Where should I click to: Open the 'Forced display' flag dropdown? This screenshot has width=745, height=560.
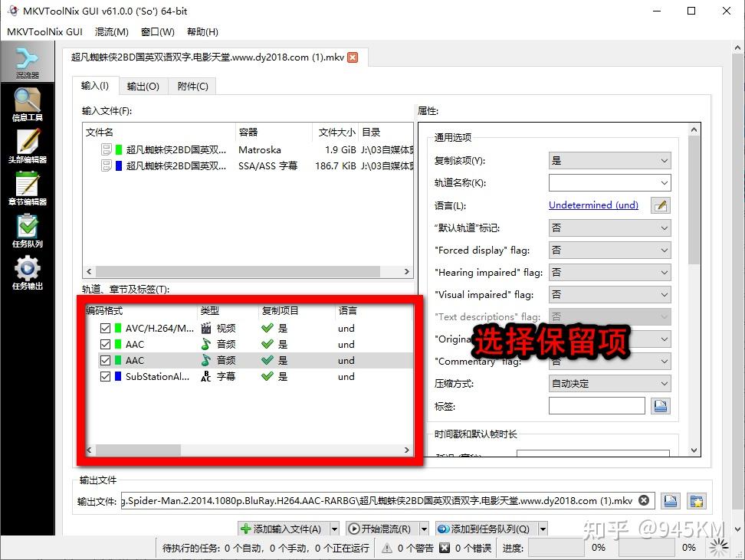(609, 250)
